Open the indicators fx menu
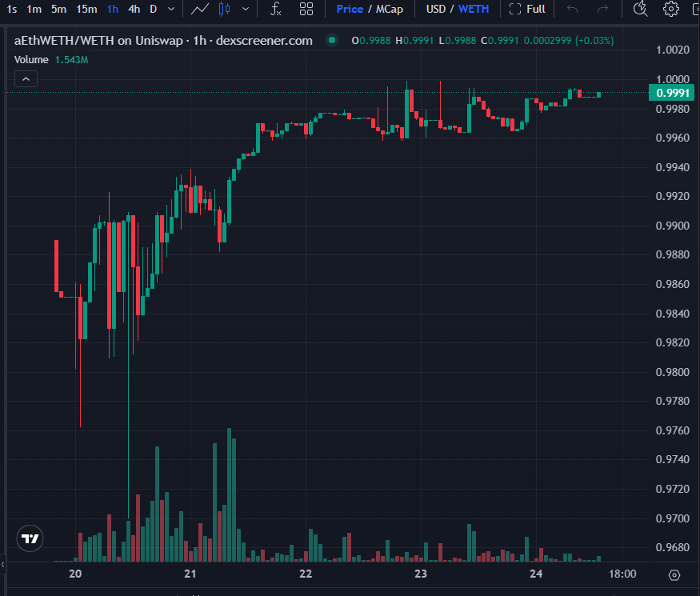 click(276, 9)
